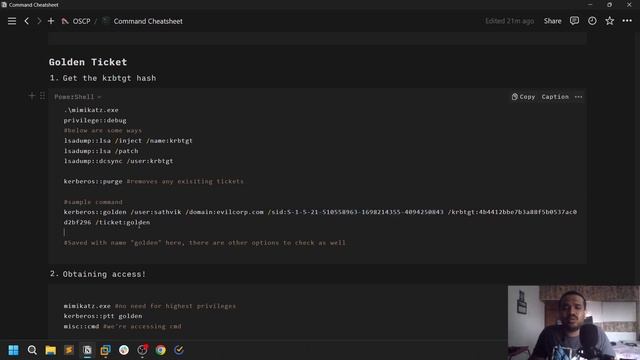Add a block with plus handle

pos(32,96)
